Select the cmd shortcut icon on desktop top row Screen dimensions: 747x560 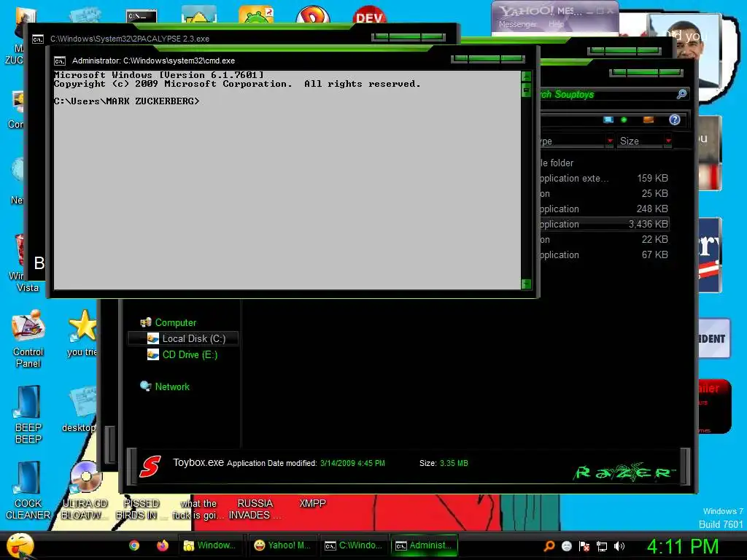coord(142,16)
